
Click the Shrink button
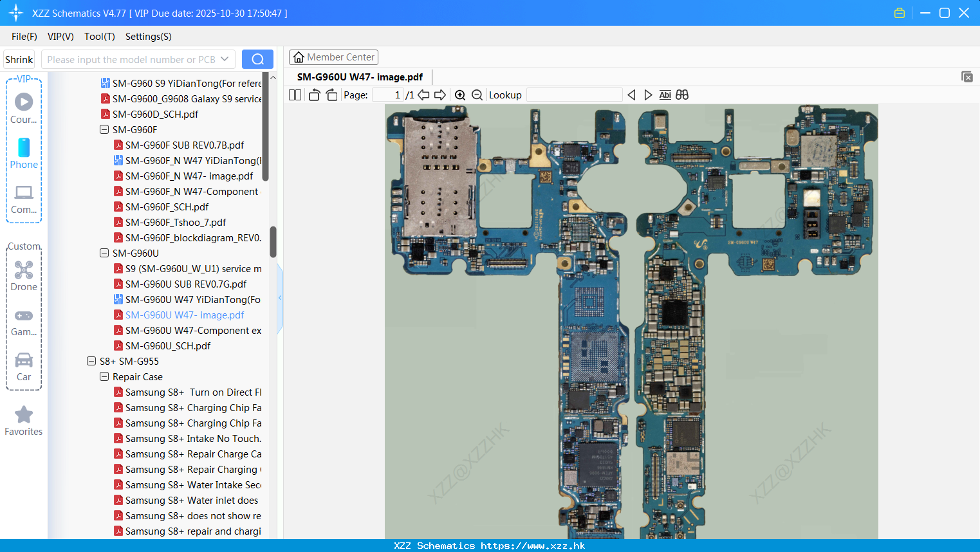click(19, 59)
